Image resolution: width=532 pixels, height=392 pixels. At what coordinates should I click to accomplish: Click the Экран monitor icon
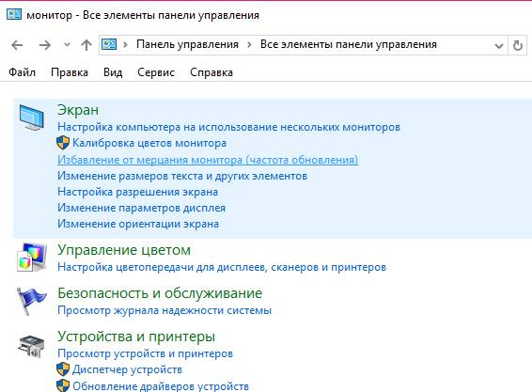32,118
